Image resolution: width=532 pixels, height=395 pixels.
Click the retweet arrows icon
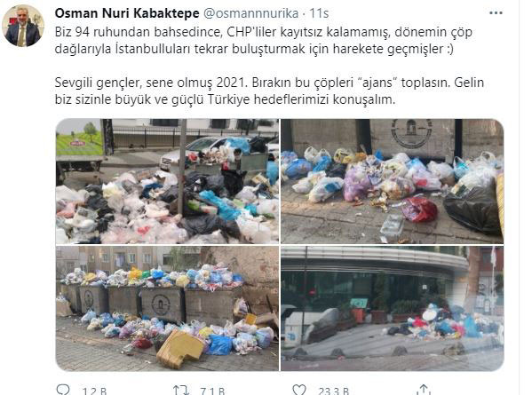tap(180, 390)
